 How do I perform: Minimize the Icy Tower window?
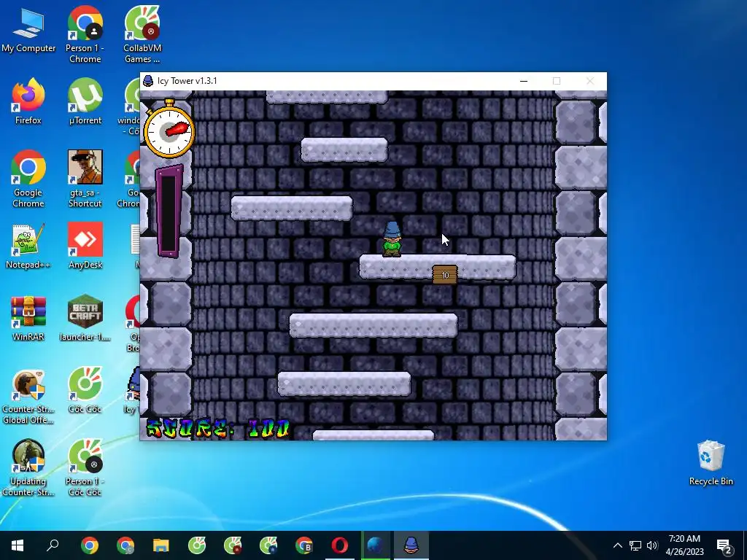tap(524, 81)
